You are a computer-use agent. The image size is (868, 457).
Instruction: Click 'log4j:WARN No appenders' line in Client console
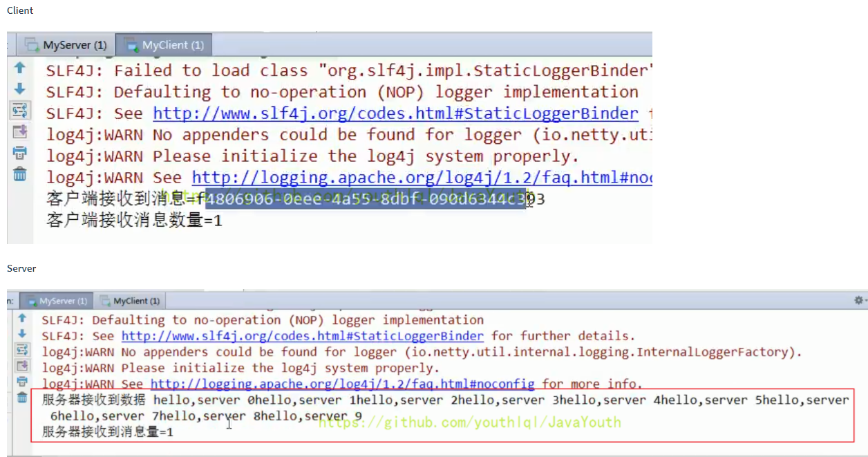pos(349,135)
